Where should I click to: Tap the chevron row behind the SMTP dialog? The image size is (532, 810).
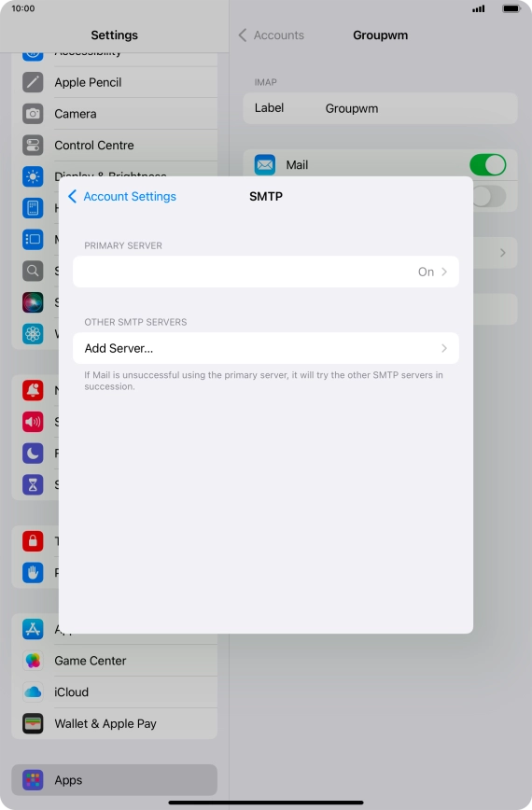pyautogui.click(x=495, y=253)
